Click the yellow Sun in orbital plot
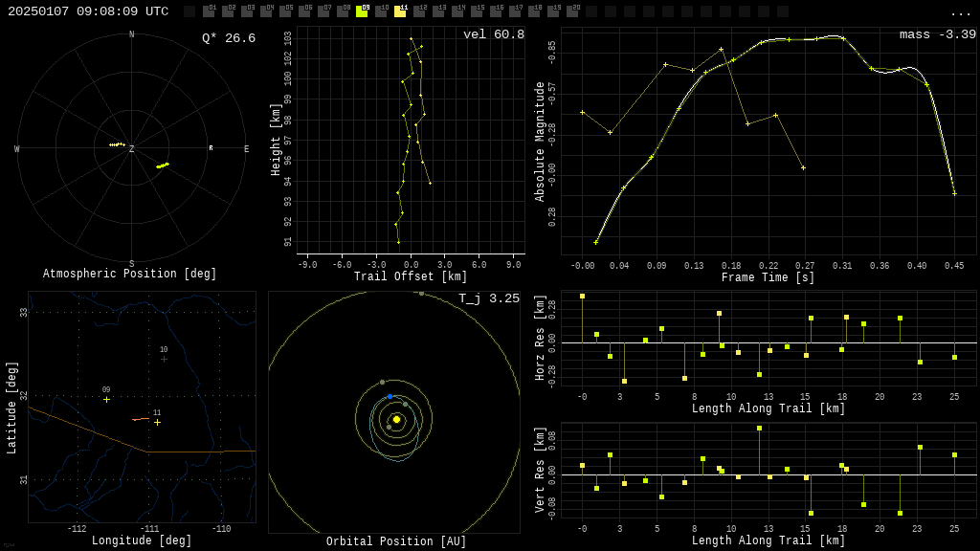 click(x=396, y=419)
